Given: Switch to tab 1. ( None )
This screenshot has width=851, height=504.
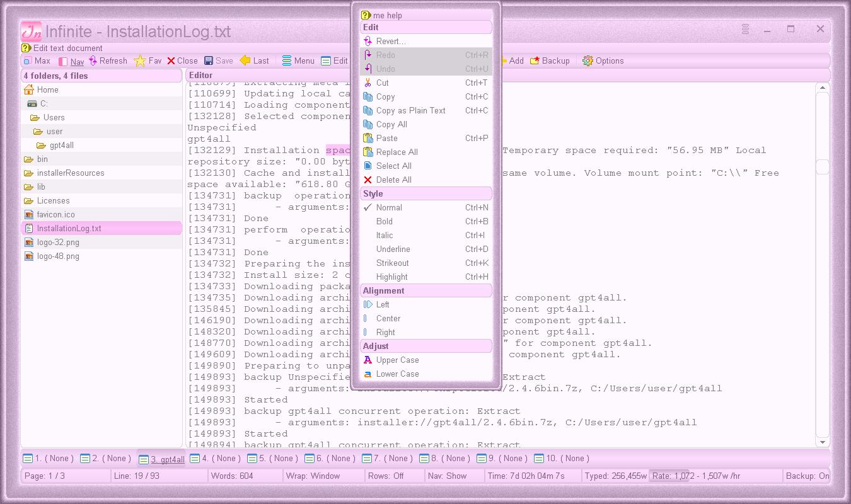Looking at the screenshot, I should point(49,459).
